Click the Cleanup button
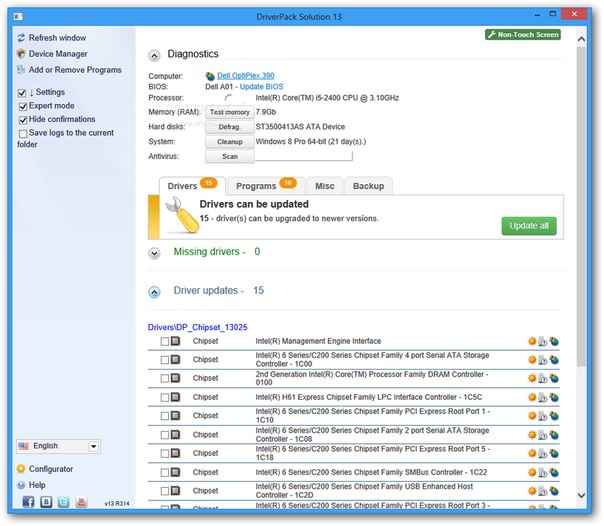Screen dimensions: 604x526 (230, 142)
